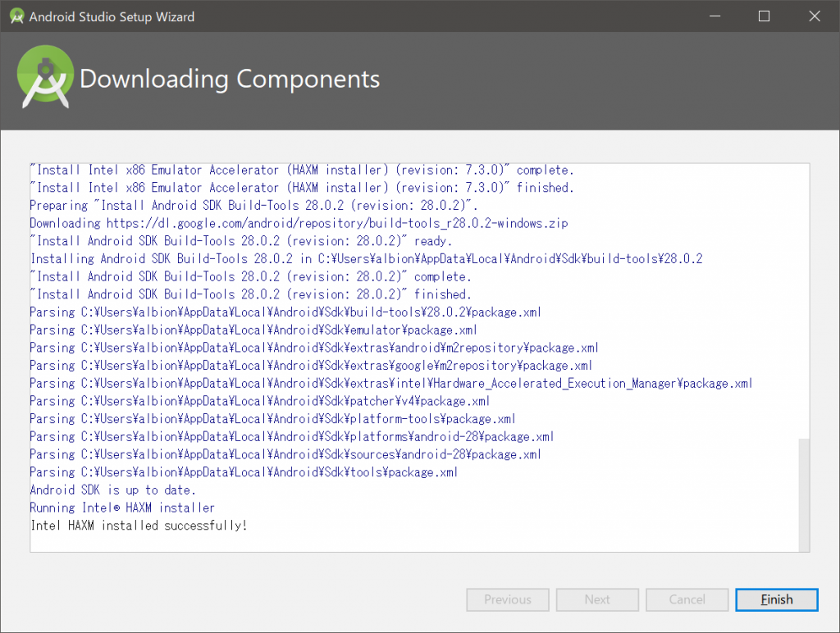Click the Finish button
Screen dimensions: 840x633
[x=775, y=599]
